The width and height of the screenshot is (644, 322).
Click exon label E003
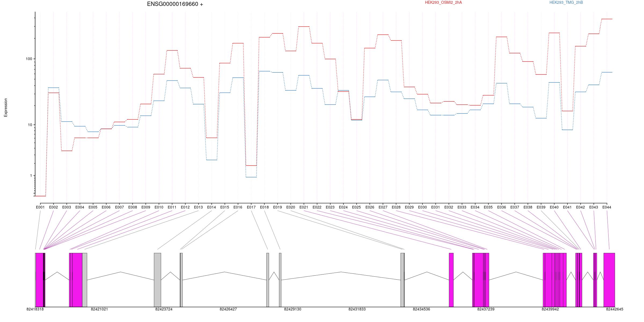pos(67,207)
